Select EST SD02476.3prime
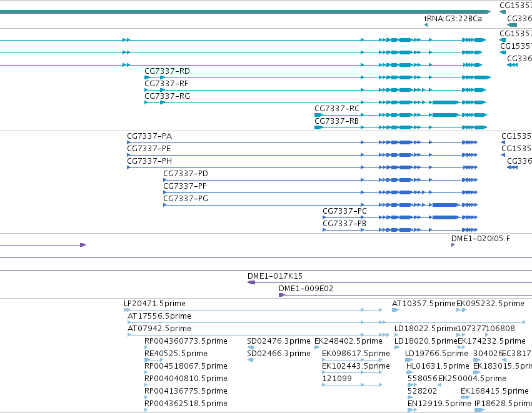The height and width of the screenshot is (413, 532). [279, 341]
